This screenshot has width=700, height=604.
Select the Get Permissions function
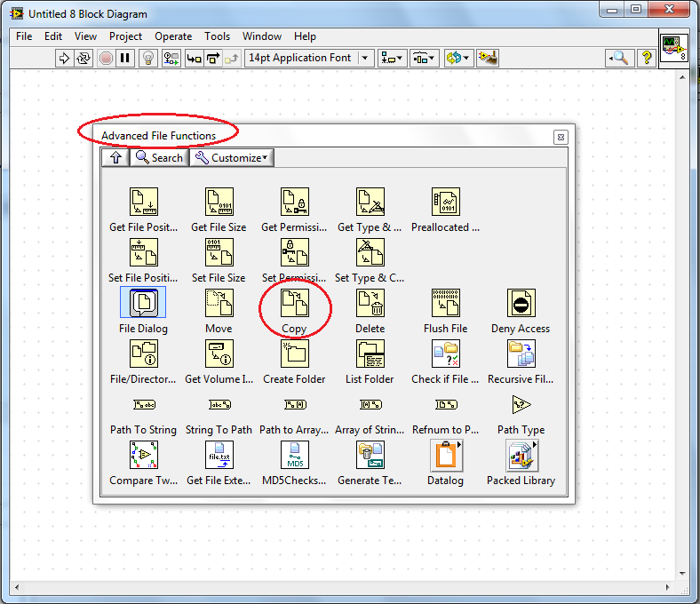click(294, 202)
